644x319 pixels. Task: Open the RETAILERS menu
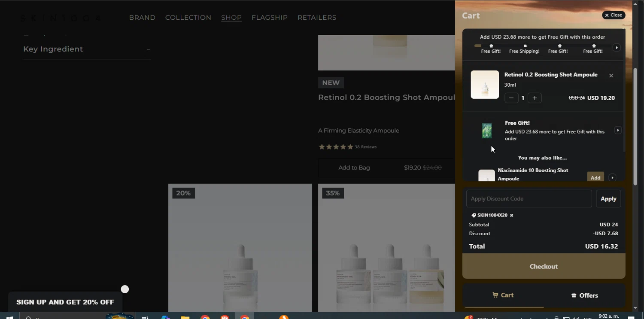pos(317,18)
